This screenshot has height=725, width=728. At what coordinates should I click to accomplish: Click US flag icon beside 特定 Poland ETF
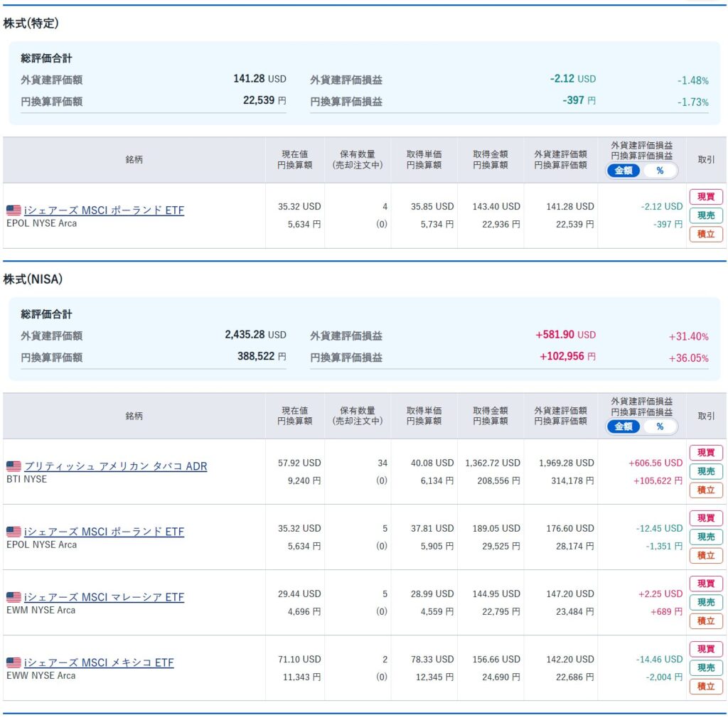pos(14,210)
